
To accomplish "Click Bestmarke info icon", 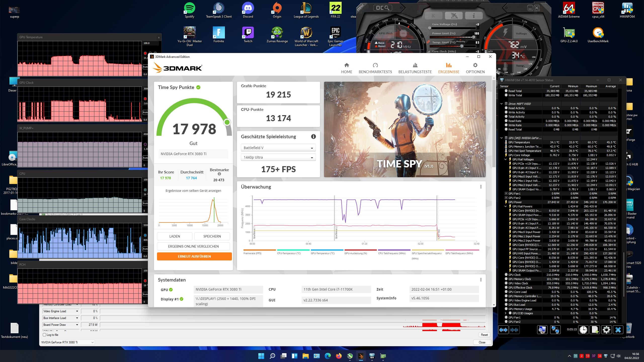I will point(219,174).
